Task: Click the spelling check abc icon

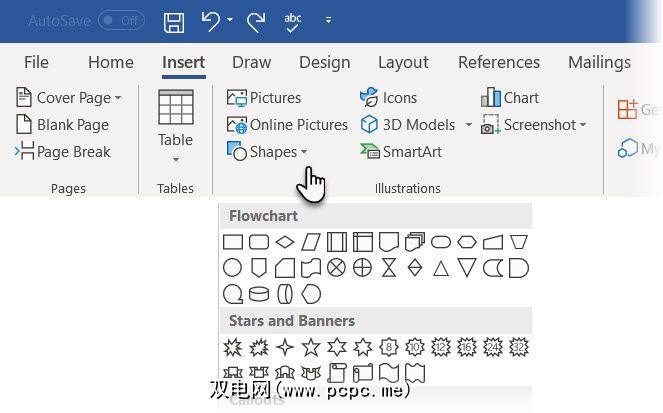Action: 294,21
